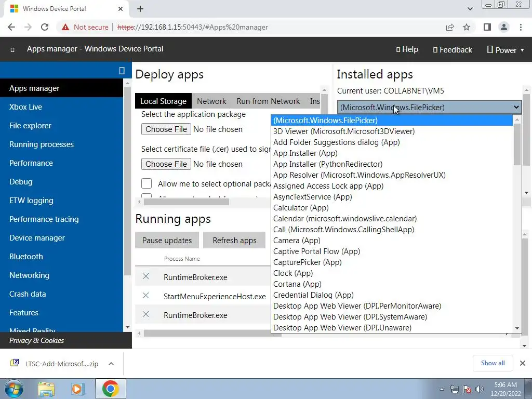Viewport: 532px width, 399px height.
Task: Open the Windows Start button
Action: 14,389
